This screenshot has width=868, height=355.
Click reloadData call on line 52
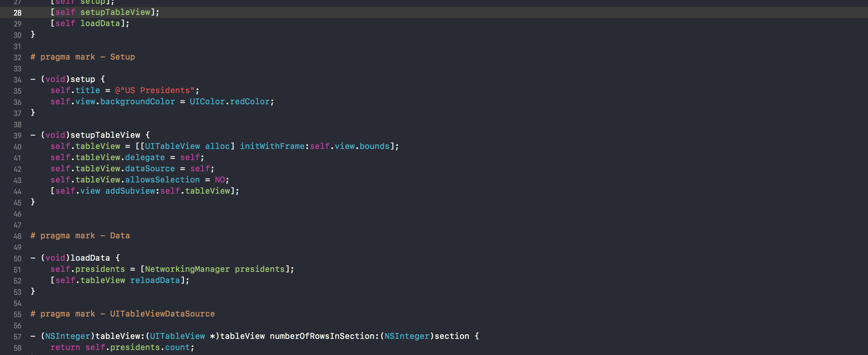(155, 280)
